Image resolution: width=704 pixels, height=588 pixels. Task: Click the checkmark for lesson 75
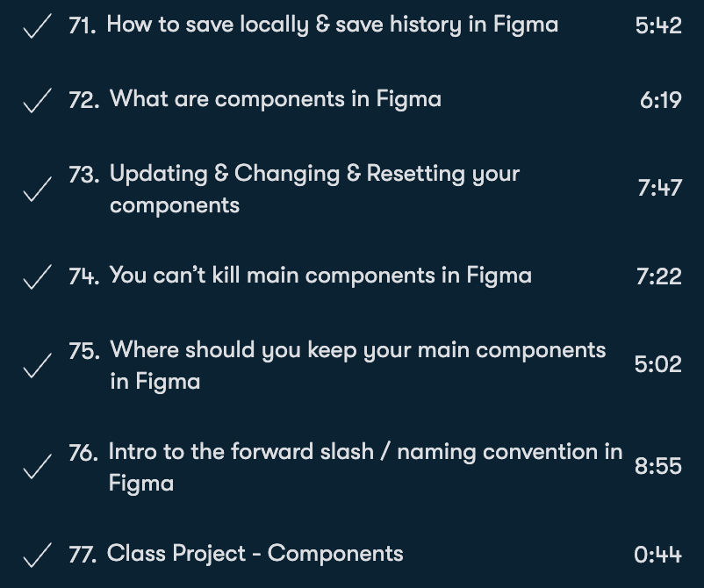click(35, 367)
